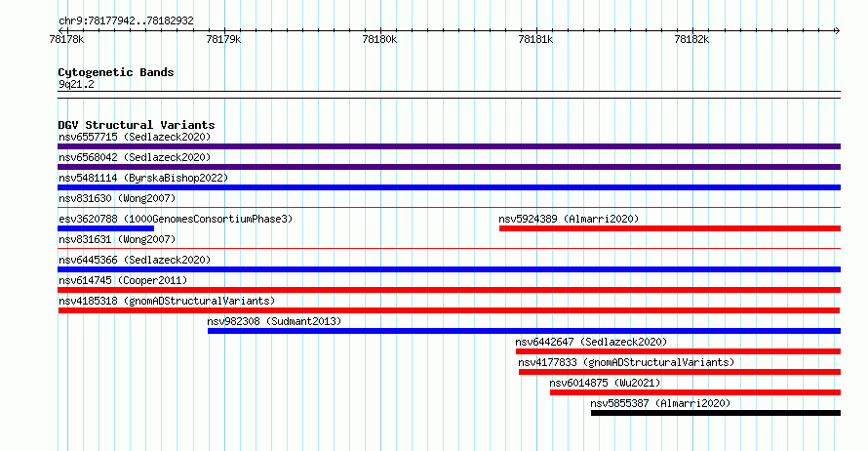The width and height of the screenshot is (868, 451).
Task: Click the 78181k ruler tick label
Action: coord(535,39)
